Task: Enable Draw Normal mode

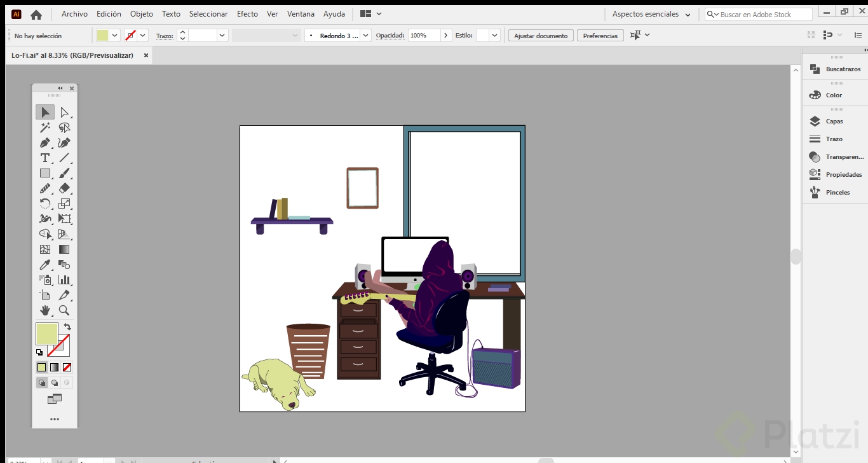Action: [x=42, y=383]
